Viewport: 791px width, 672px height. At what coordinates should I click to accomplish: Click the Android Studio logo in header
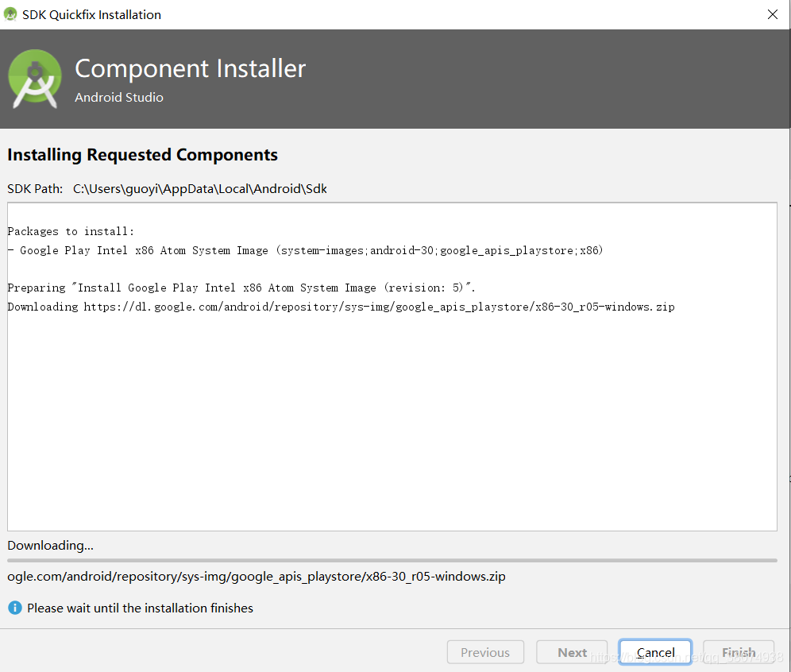(x=35, y=78)
